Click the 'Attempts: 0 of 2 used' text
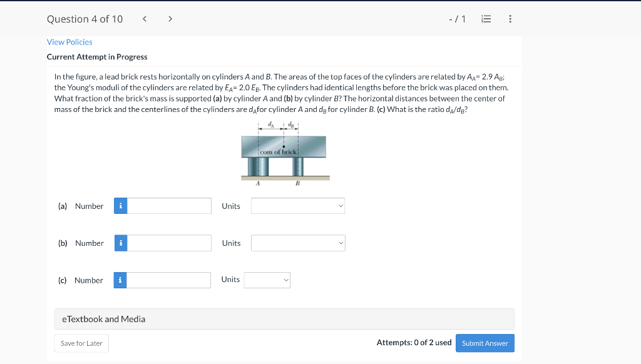Viewport: 641px width, 364px height. pos(414,342)
